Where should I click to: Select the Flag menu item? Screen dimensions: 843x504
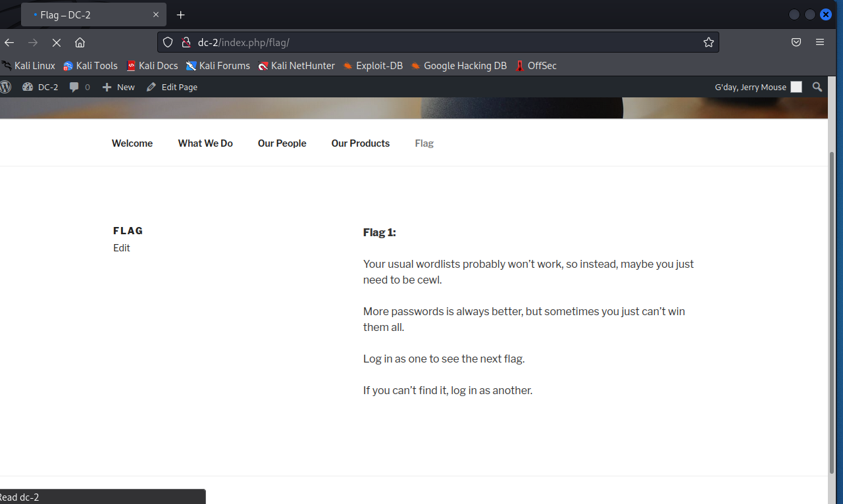pos(424,143)
